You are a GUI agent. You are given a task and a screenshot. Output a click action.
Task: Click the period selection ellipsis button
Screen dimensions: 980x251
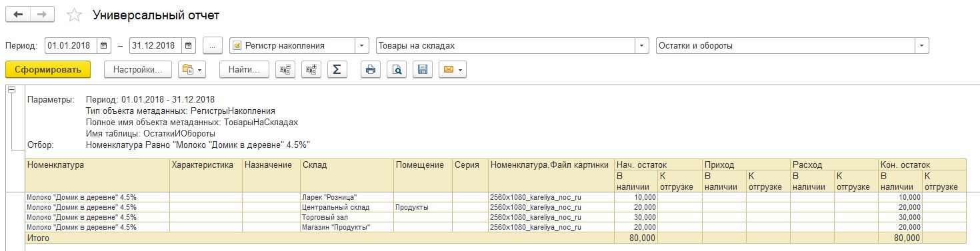tap(212, 46)
